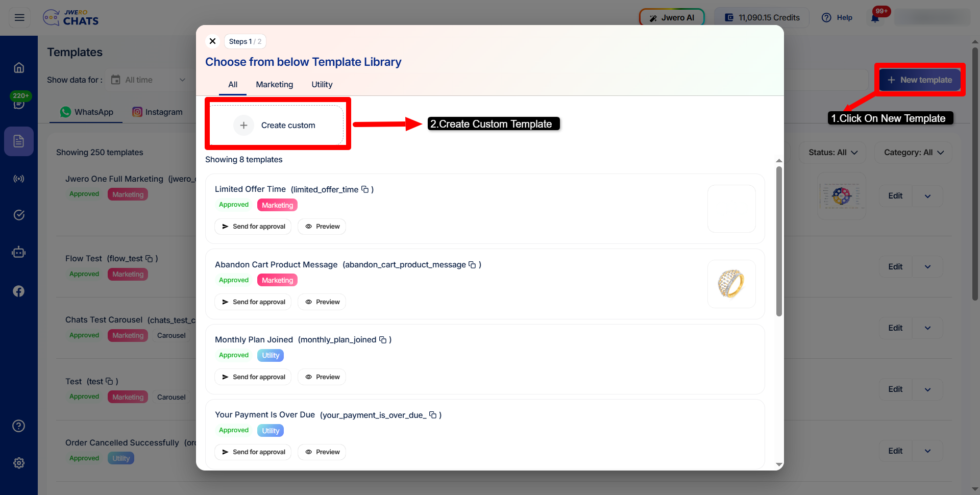This screenshot has height=495, width=980.
Task: Preview the Monthly Plan Joined template
Action: (322, 377)
